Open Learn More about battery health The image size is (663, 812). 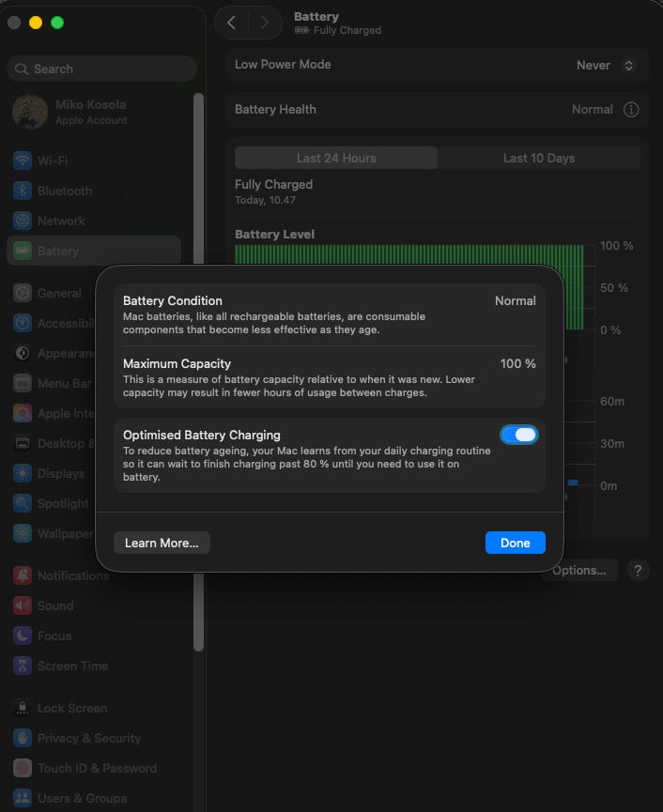[162, 543]
